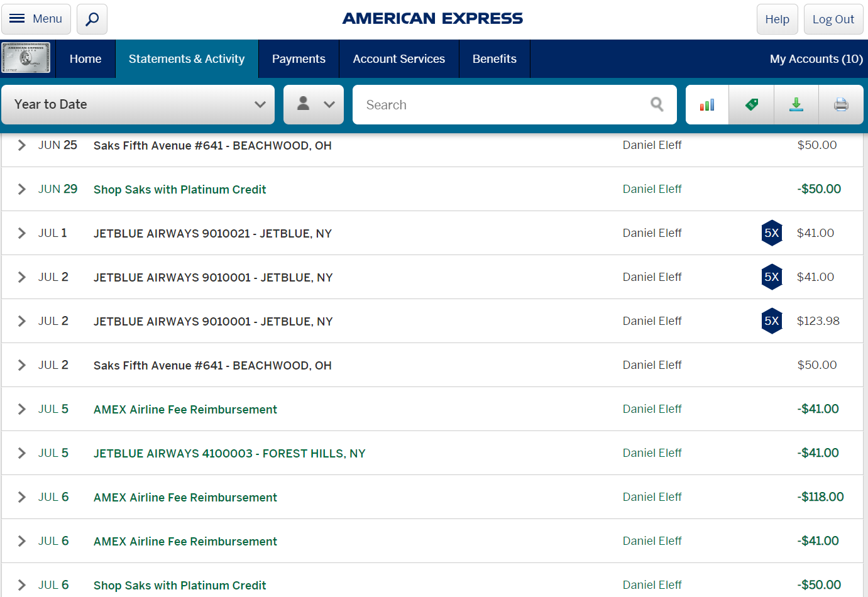The height and width of the screenshot is (597, 868).
Task: Expand the JUL 2 Saks Fifth Avenue row
Action: coord(22,365)
